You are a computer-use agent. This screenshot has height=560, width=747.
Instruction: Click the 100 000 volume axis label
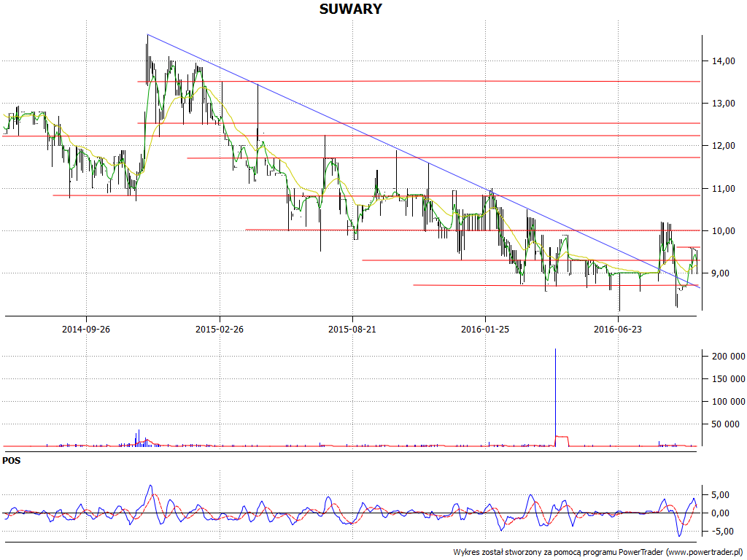click(729, 402)
